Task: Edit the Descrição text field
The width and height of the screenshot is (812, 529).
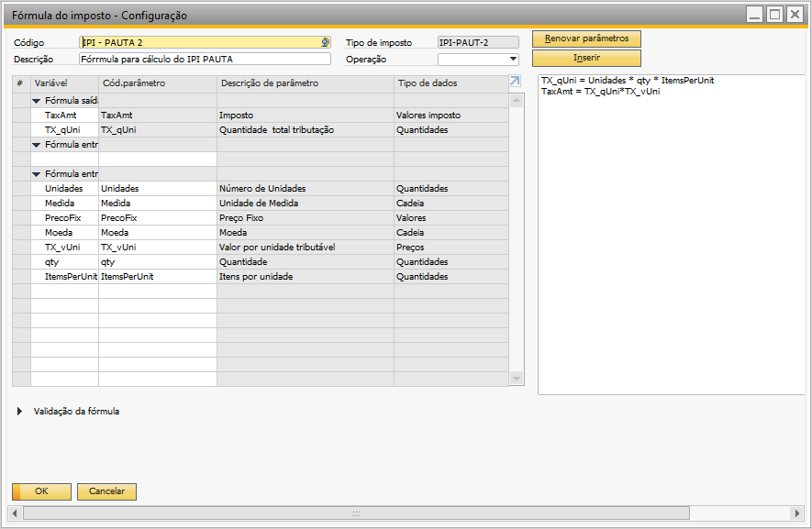Action: [x=206, y=59]
